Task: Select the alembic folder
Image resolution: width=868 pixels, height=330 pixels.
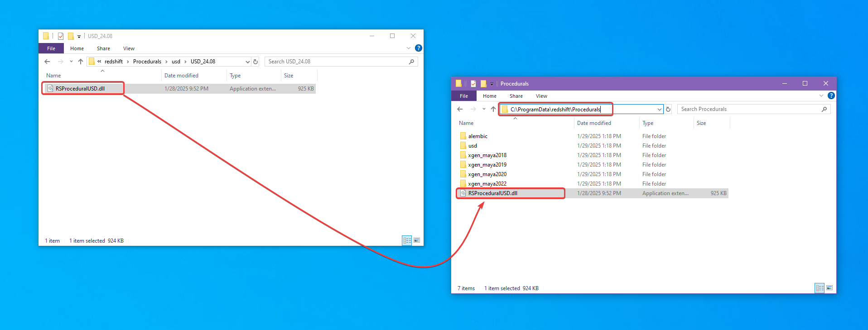Action: click(x=478, y=136)
